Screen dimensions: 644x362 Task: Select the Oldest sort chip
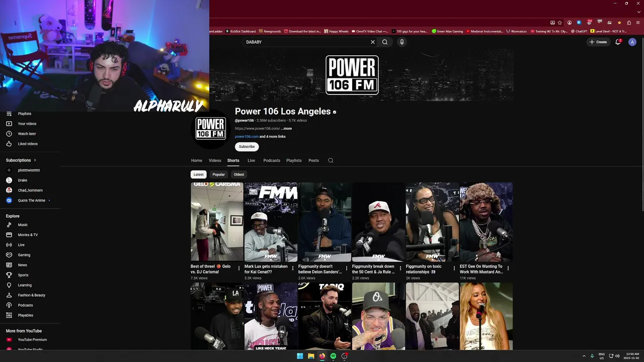(x=239, y=174)
